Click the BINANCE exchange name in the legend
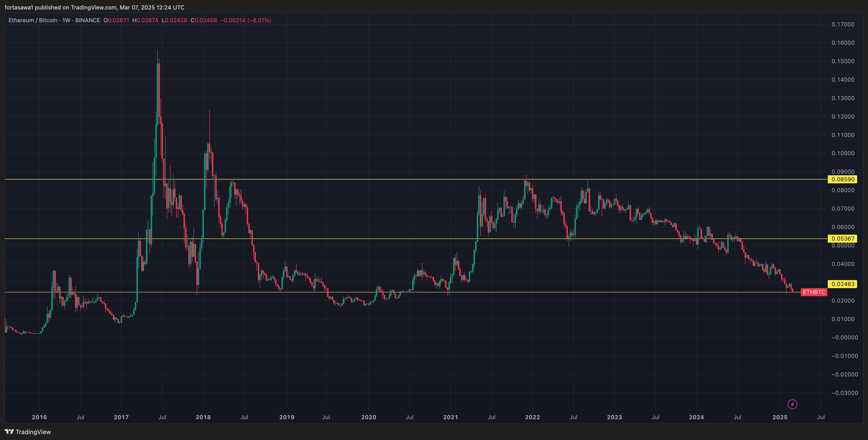Image resolution: width=868 pixels, height=440 pixels. [88, 20]
